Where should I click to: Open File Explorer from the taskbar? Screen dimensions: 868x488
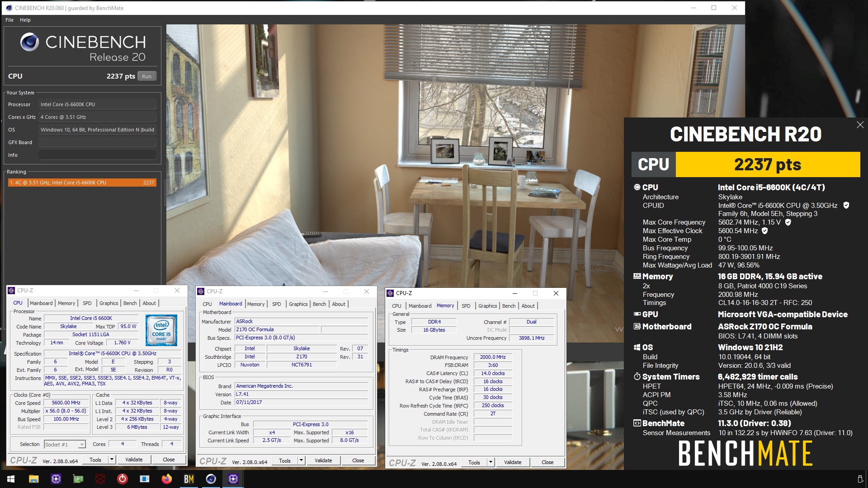[x=33, y=479]
